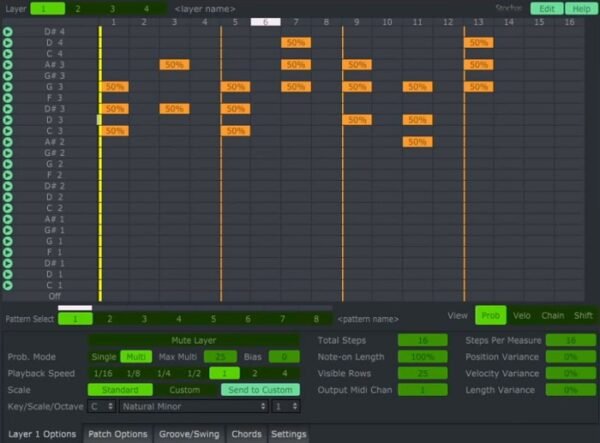
Task: Click play icon beside G 3 row
Action: tap(8, 87)
